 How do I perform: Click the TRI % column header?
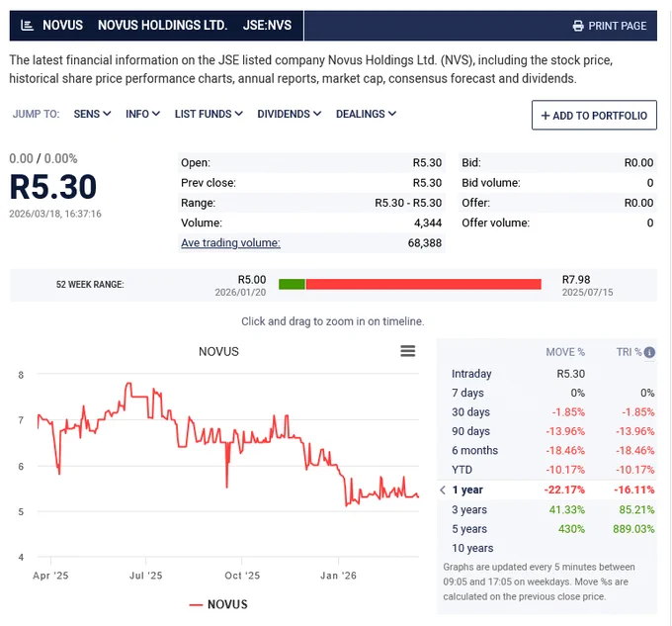click(629, 352)
